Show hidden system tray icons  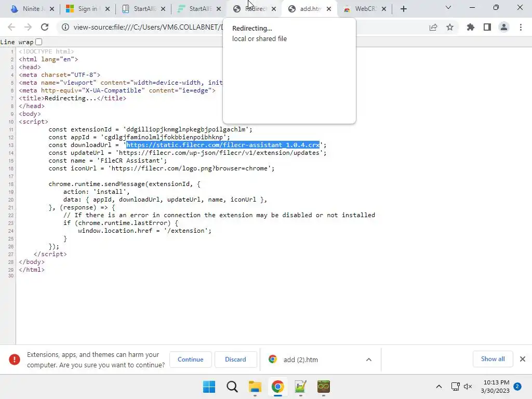438,387
